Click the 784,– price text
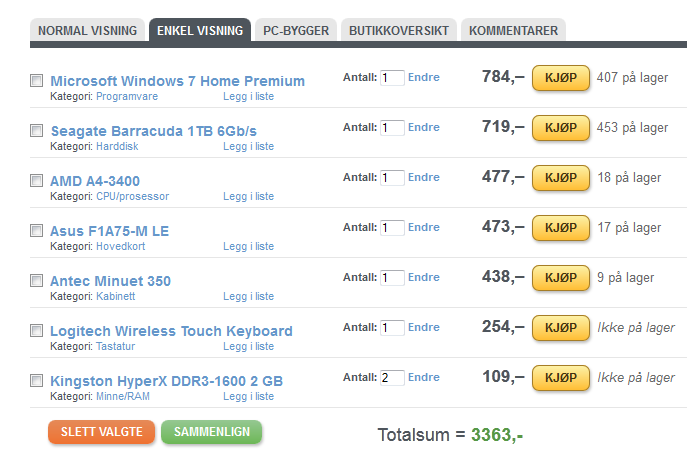The image size is (687, 465). tap(503, 77)
